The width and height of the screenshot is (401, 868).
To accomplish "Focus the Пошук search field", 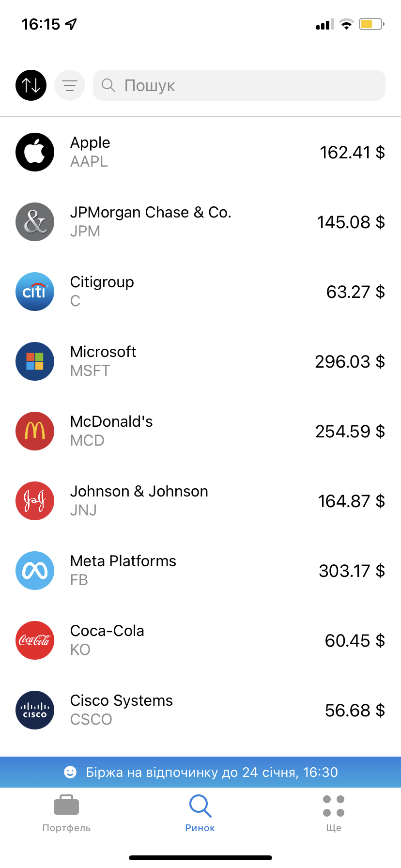I will coord(239,85).
